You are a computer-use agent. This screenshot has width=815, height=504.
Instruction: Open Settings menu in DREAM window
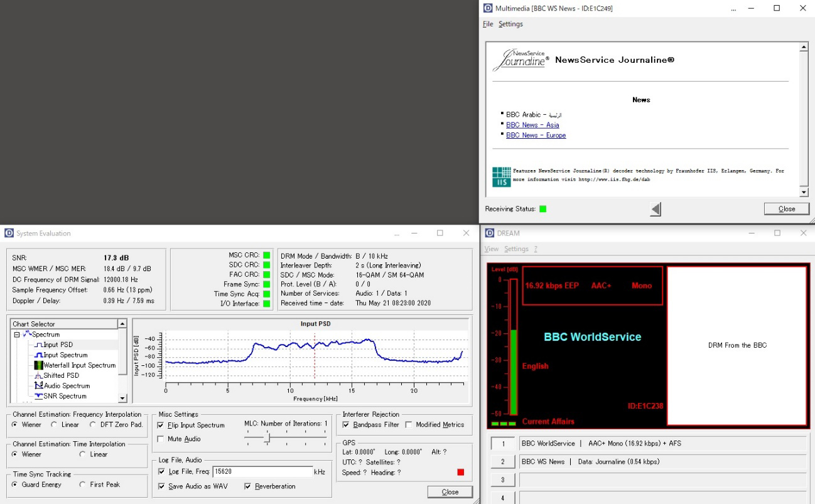[516, 249]
